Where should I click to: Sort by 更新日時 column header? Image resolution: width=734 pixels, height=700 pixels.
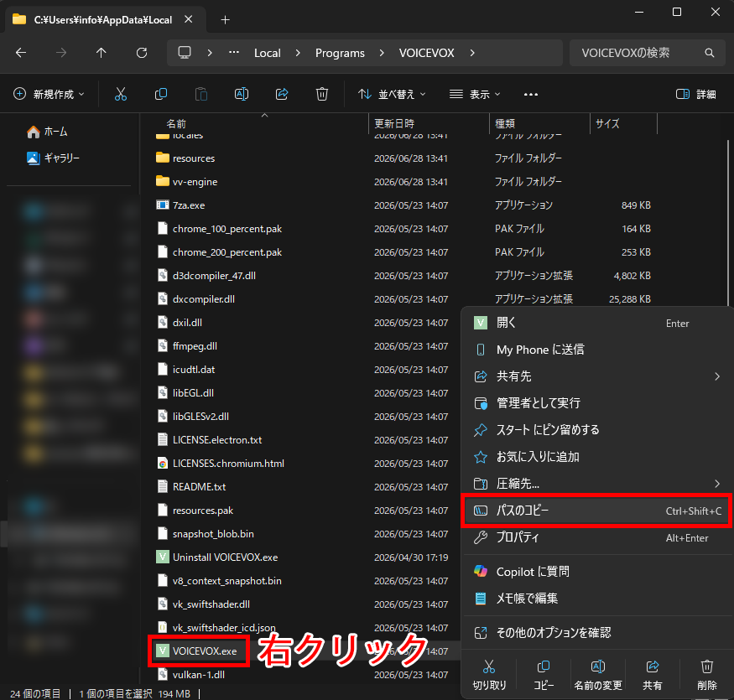[394, 123]
